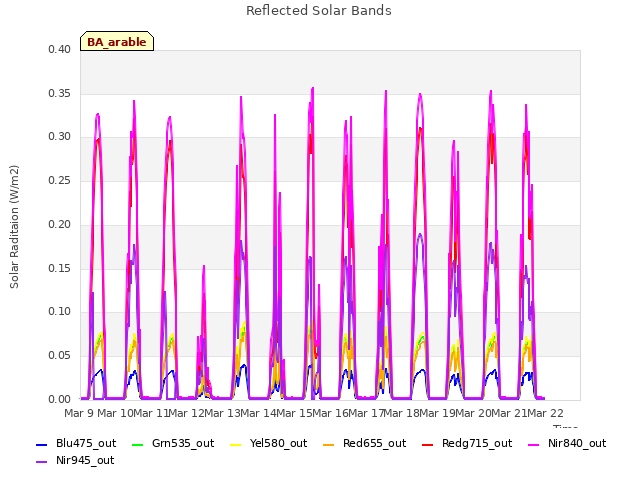Toggle the Red655_out legend entry
Viewport: 640px width, 480px height.
pyautogui.click(x=364, y=443)
